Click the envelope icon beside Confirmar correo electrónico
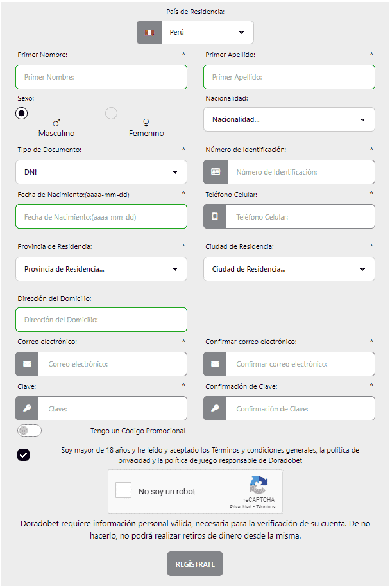This screenshot has width=390, height=588. pos(216,364)
